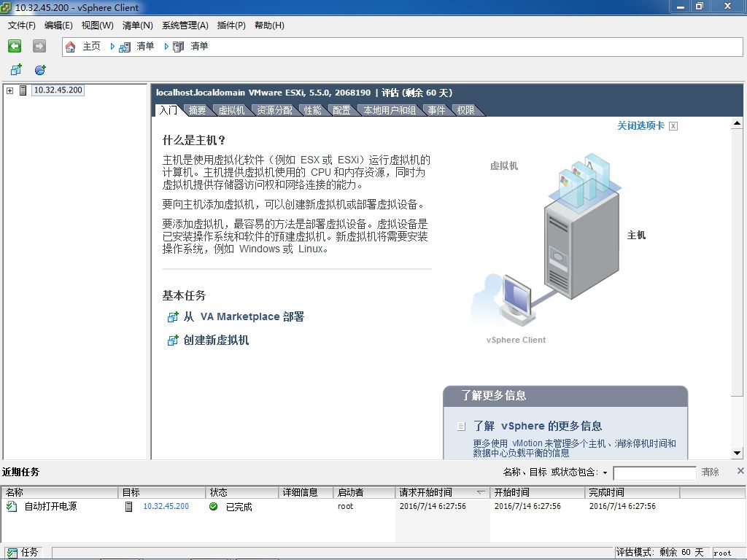Click the 10.32.45.200 target link in tasks
The width and height of the screenshot is (747, 560).
[x=166, y=506]
